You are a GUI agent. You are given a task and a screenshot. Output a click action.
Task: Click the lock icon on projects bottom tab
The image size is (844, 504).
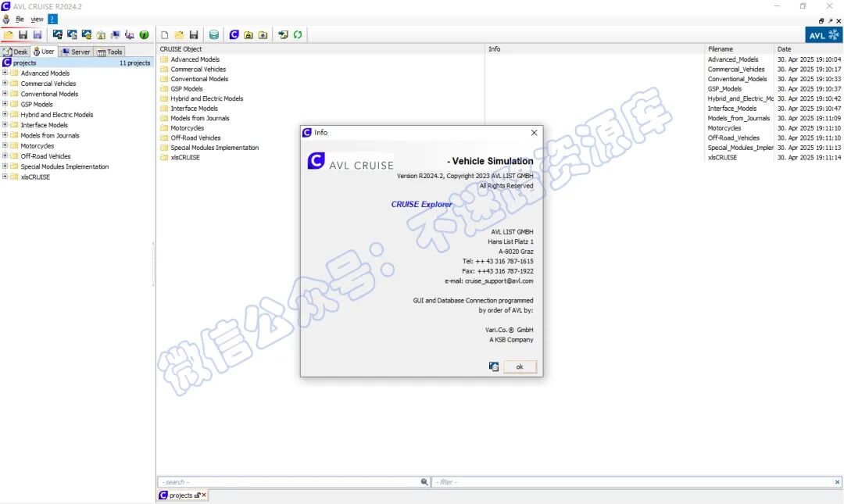[x=198, y=495]
